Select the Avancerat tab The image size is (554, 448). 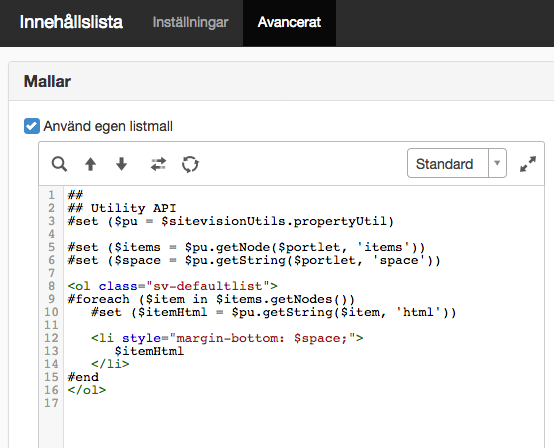click(x=289, y=23)
